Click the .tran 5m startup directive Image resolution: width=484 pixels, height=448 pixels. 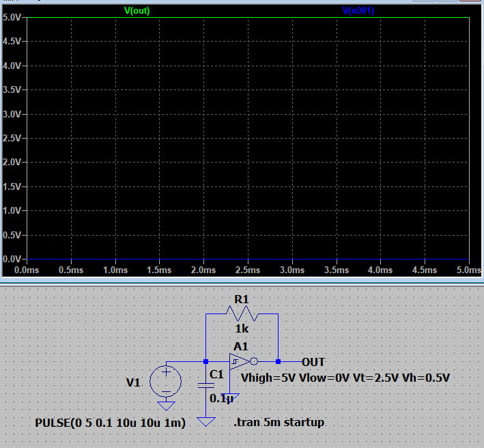(279, 423)
